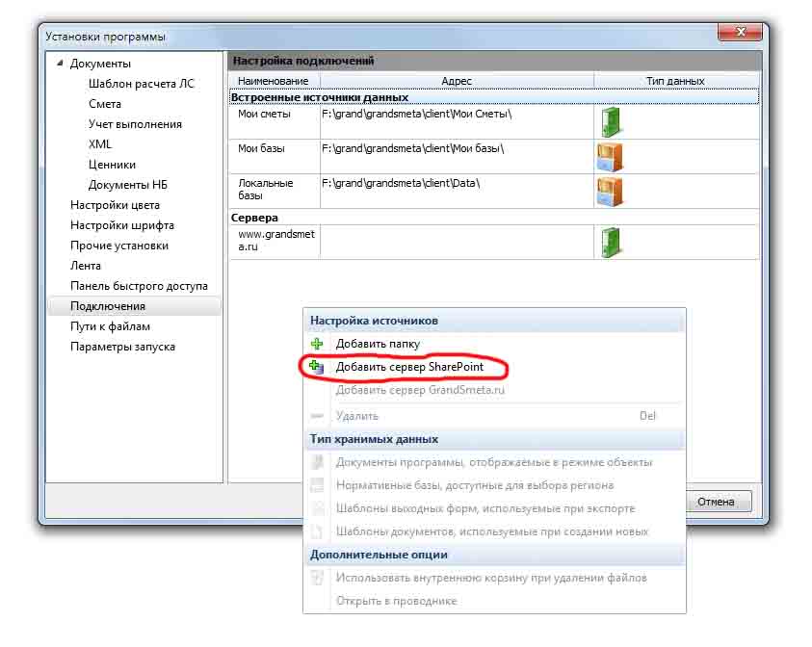Select the Сервера group row
Viewport: 812px width, 647px height.
pos(494,218)
